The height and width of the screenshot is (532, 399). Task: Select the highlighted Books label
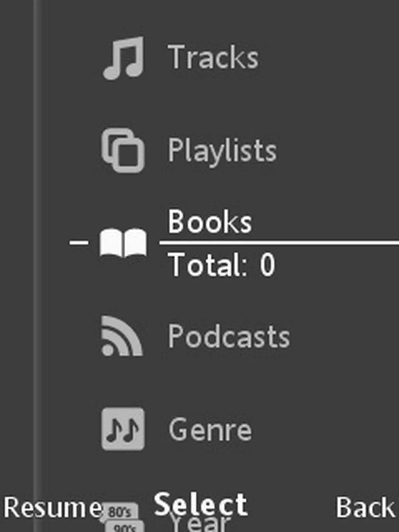(210, 222)
